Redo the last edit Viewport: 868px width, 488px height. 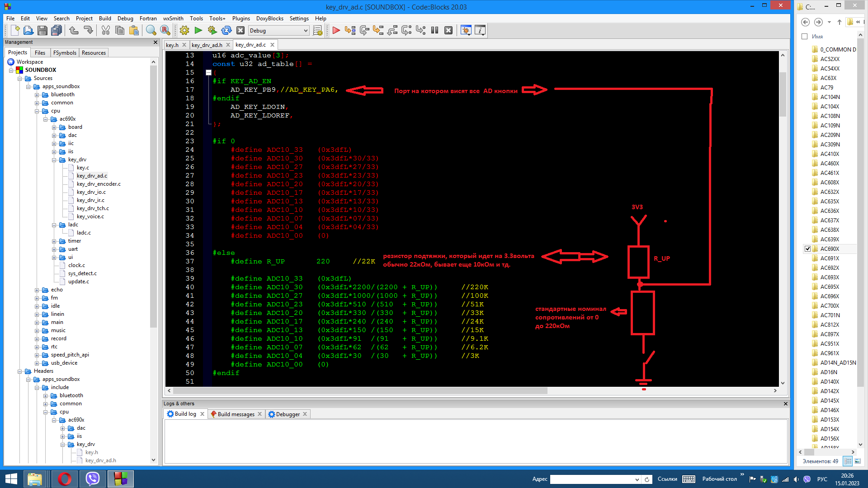point(88,30)
